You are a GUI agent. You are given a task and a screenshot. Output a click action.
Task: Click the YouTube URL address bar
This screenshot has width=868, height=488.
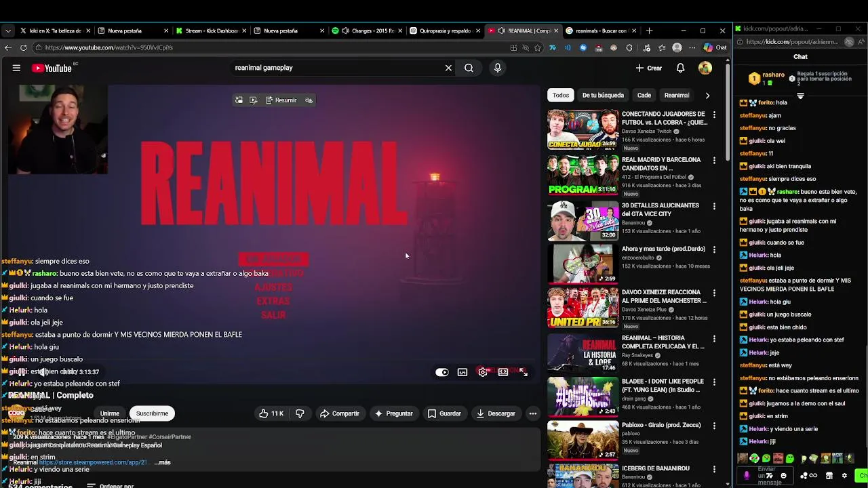pyautogui.click(x=271, y=47)
